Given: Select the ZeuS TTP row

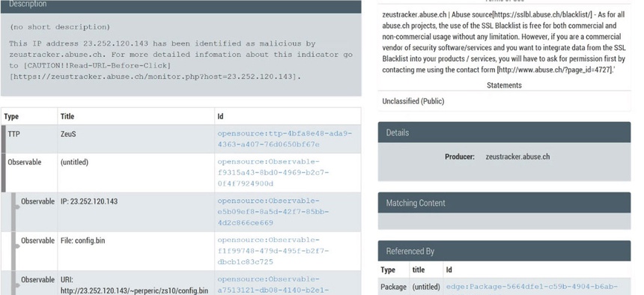Looking at the screenshot, I should 180,139.
